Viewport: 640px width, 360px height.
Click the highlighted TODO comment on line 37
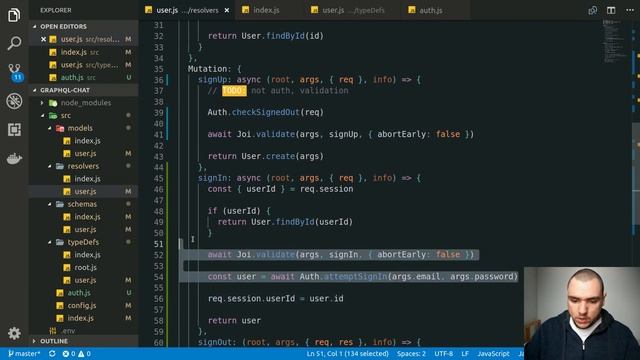pyautogui.click(x=234, y=91)
